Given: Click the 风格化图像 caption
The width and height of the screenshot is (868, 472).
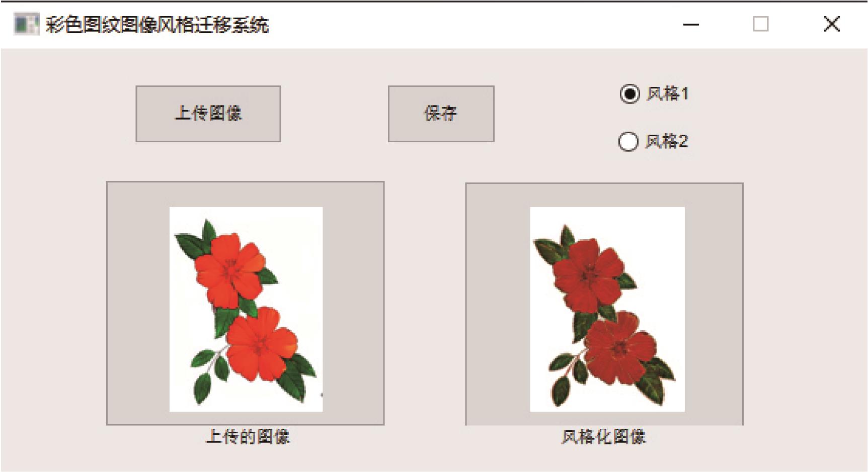Looking at the screenshot, I should pyautogui.click(x=604, y=436).
